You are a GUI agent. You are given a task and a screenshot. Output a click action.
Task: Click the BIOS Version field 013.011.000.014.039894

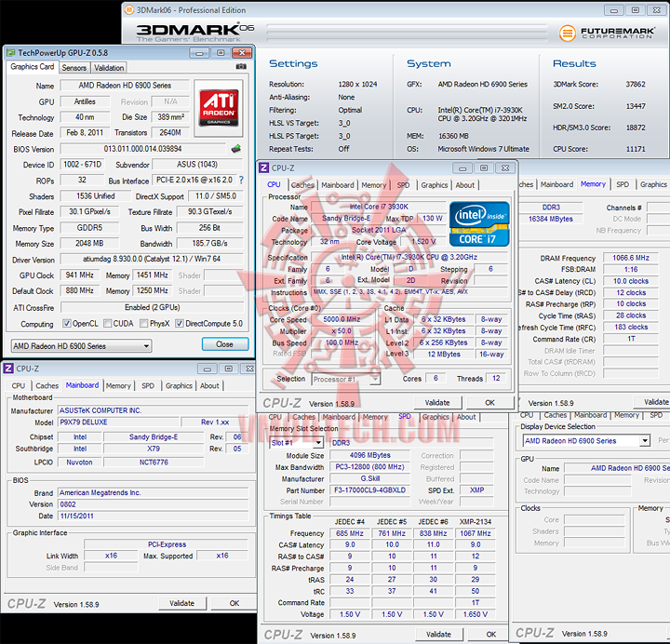(x=142, y=149)
